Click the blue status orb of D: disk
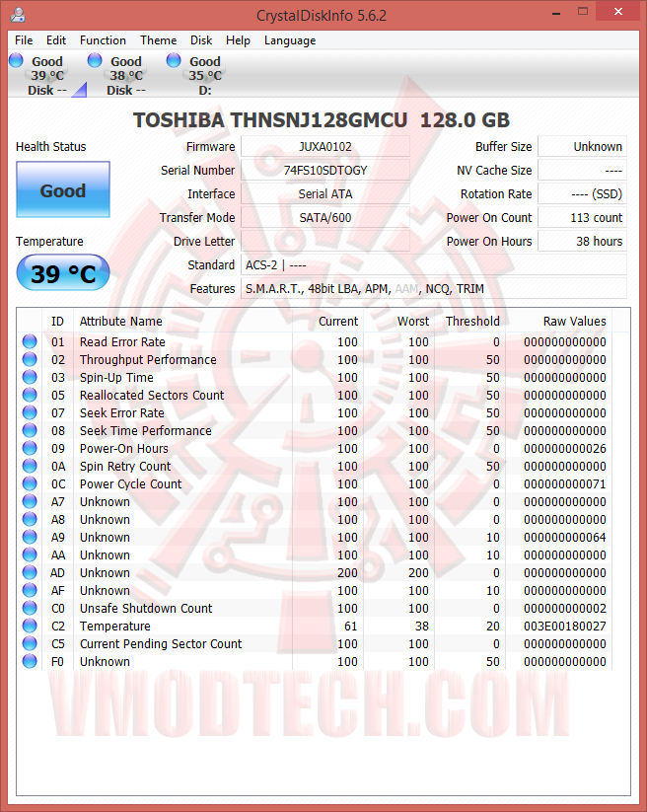Screen dimensions: 647x812 (174, 60)
